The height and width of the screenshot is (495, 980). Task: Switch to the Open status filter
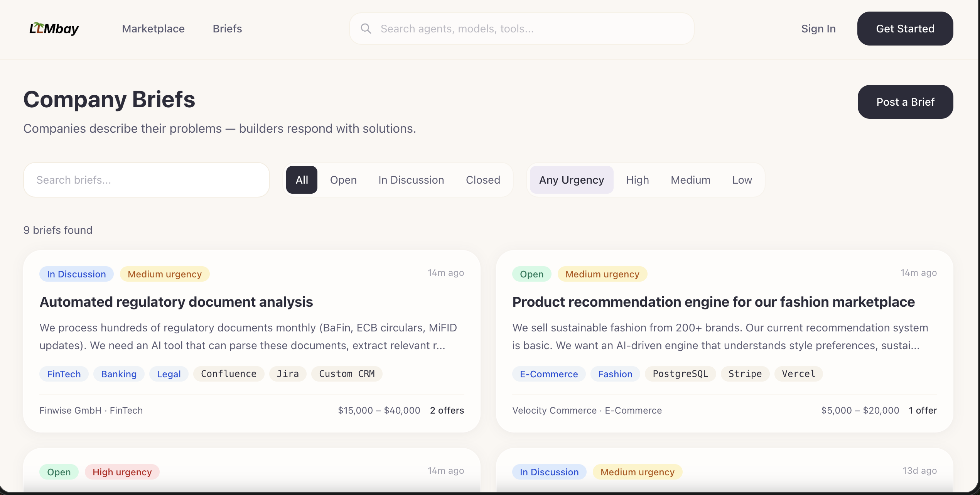343,180
